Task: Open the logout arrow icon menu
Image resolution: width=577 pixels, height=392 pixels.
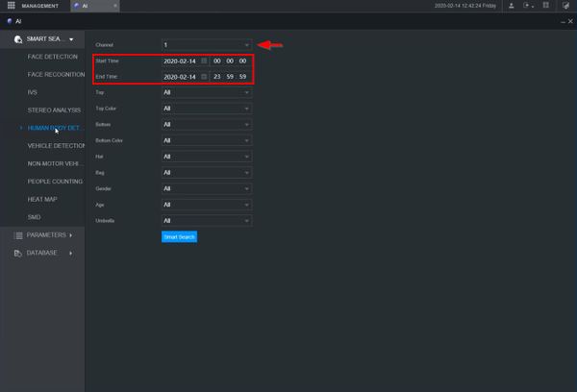Action: (x=528, y=6)
